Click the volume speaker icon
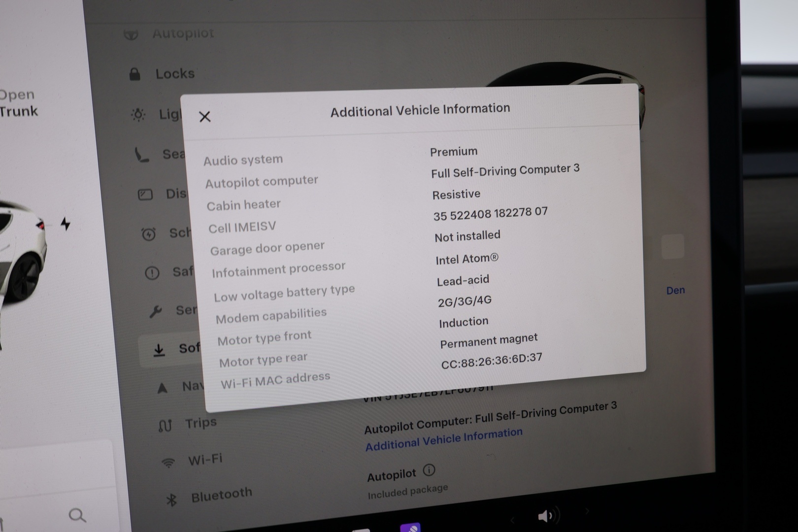This screenshot has height=532, width=798. [x=548, y=516]
